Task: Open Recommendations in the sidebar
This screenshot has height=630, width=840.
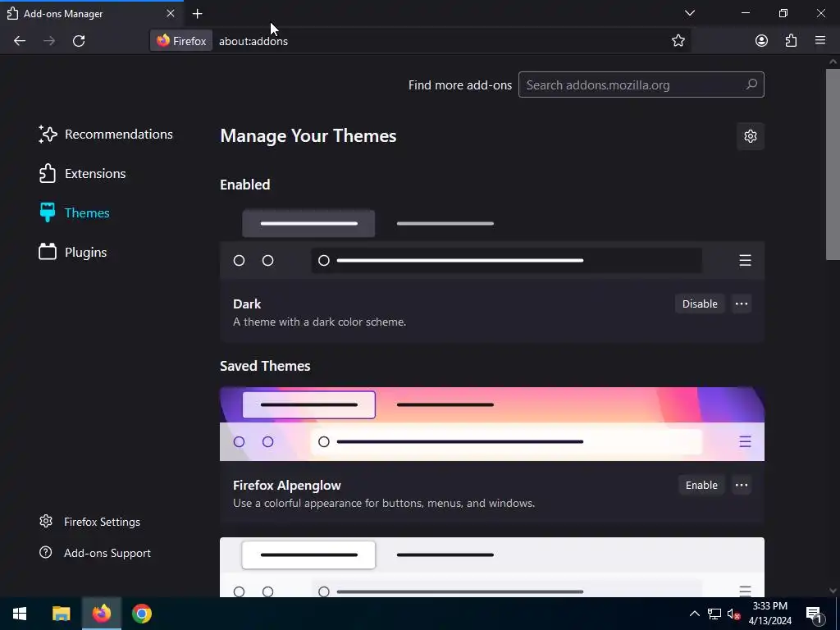Action: (106, 134)
